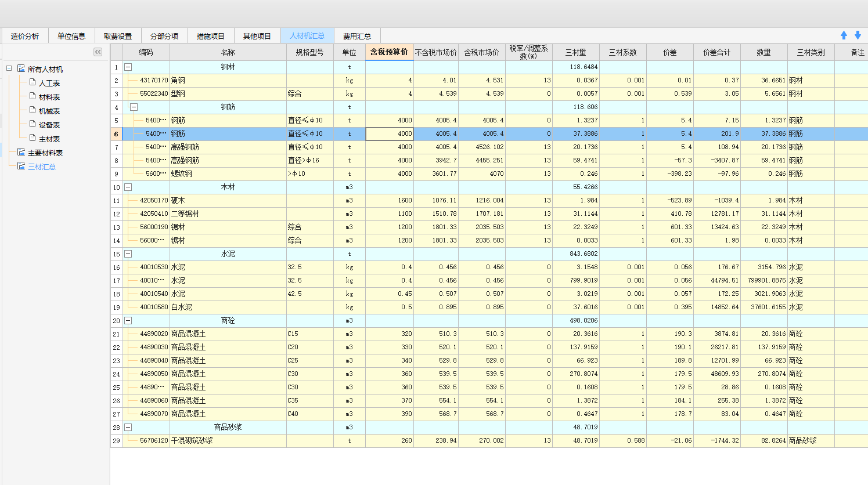Click the 含税预算价 column header

390,52
